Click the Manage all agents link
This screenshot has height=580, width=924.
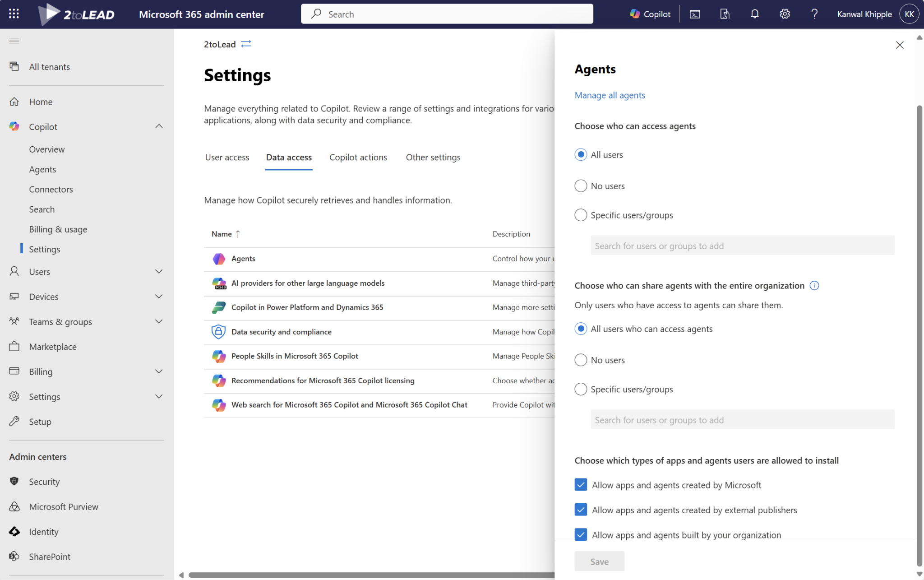coord(610,95)
